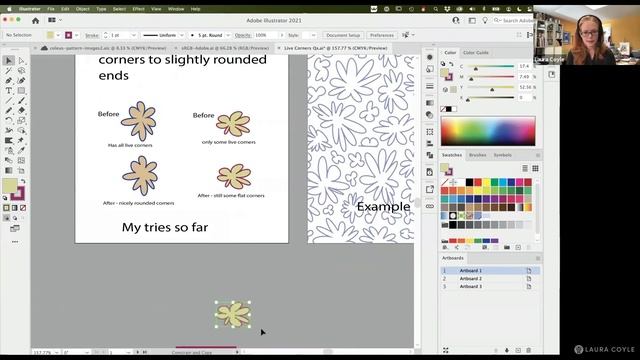
Task: Open the Artboards panel options menu
Action: [x=538, y=258]
